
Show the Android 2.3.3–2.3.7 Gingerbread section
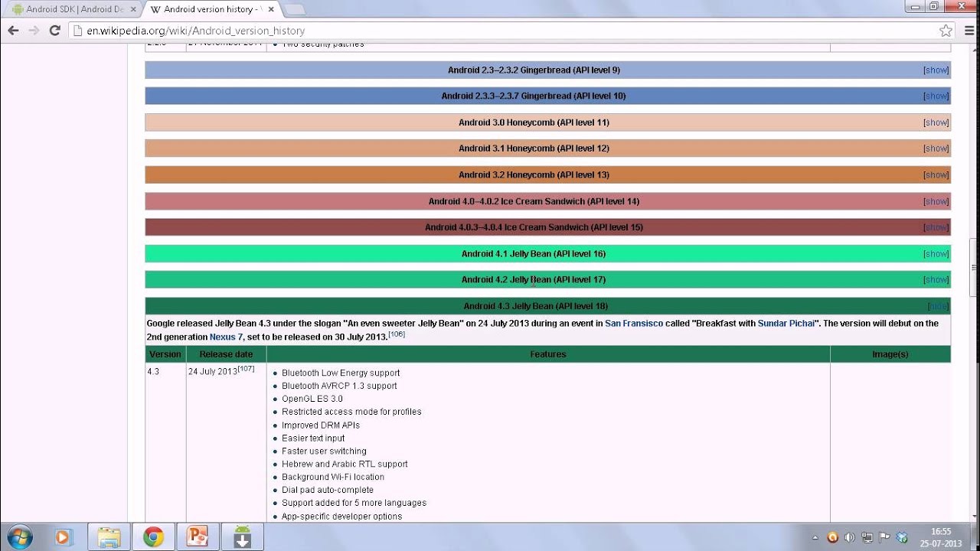point(936,96)
